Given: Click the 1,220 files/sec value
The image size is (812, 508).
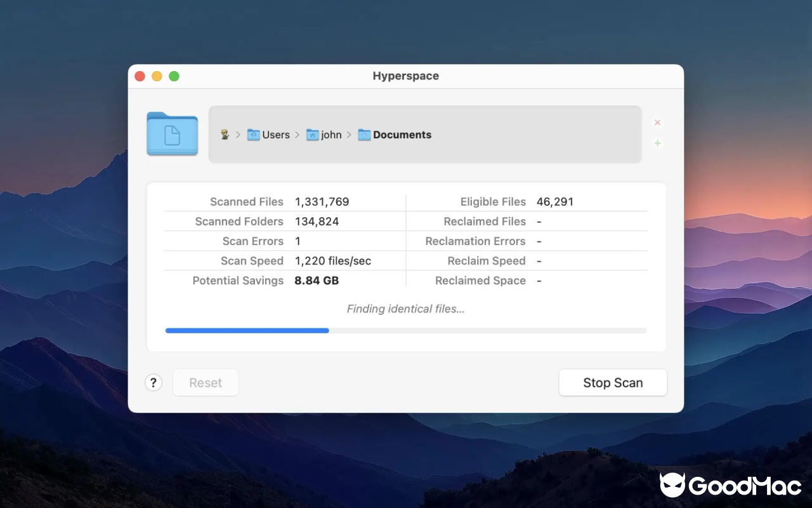Looking at the screenshot, I should 333,261.
